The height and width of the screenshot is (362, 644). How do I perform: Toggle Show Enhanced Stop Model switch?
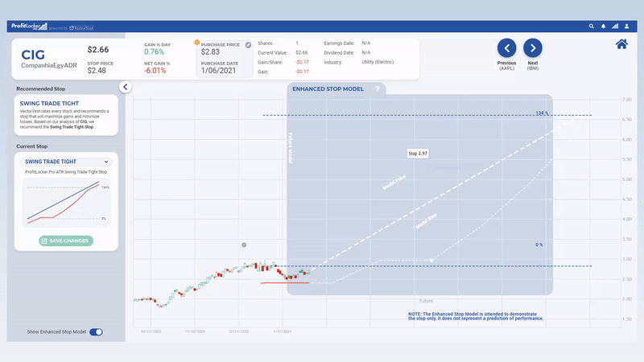96,332
